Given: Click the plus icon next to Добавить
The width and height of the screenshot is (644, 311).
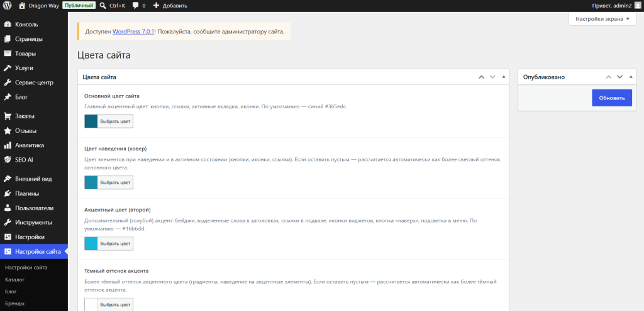Looking at the screenshot, I should [x=156, y=6].
